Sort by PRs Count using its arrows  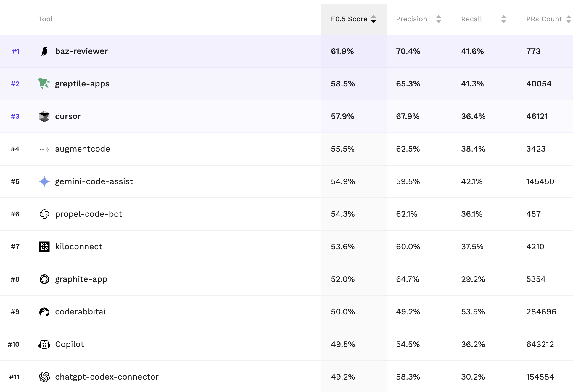[x=569, y=19]
